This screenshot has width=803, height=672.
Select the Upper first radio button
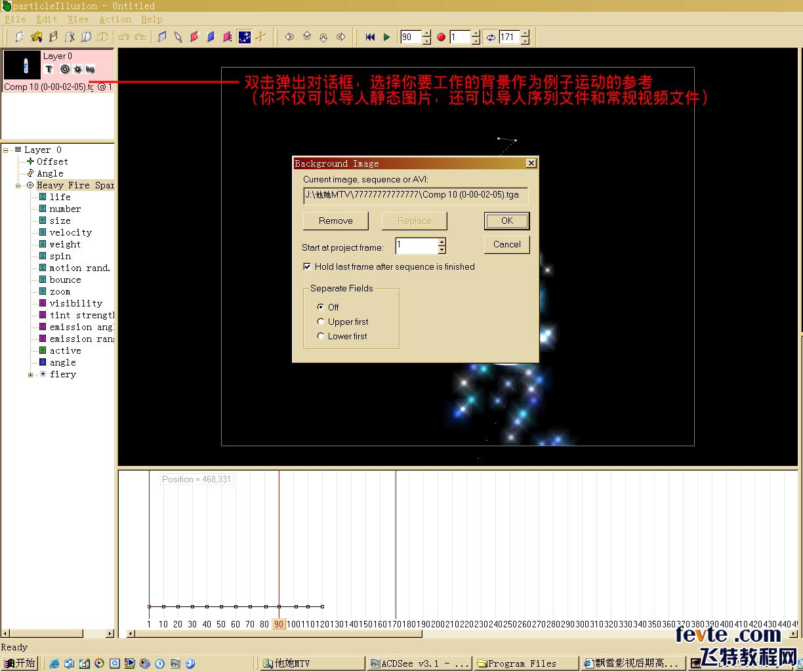321,322
